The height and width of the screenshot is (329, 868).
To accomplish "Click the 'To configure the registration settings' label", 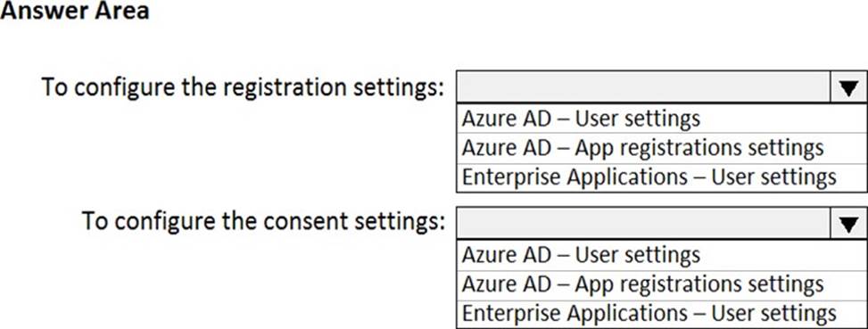I will 243,87.
